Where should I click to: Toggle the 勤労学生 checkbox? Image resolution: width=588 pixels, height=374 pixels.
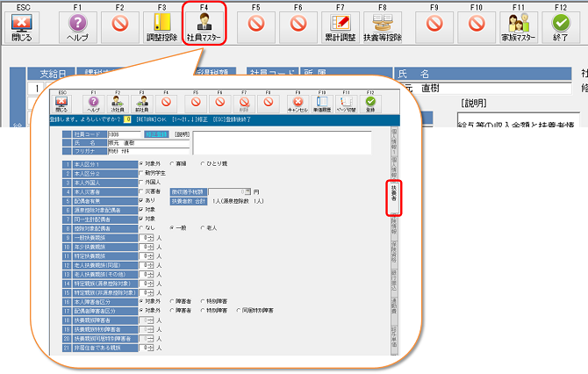coord(141,172)
